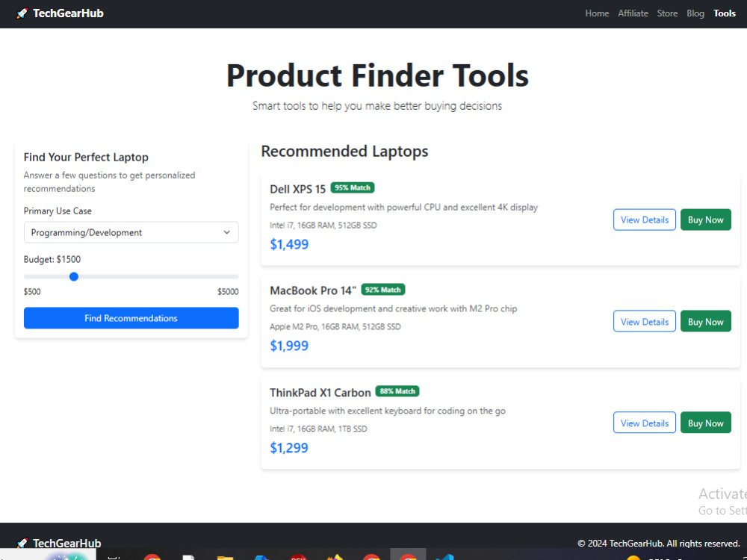Click 'Smart tools to help you' subtitle
Image resolution: width=747 pixels, height=560 pixels.
377,106
